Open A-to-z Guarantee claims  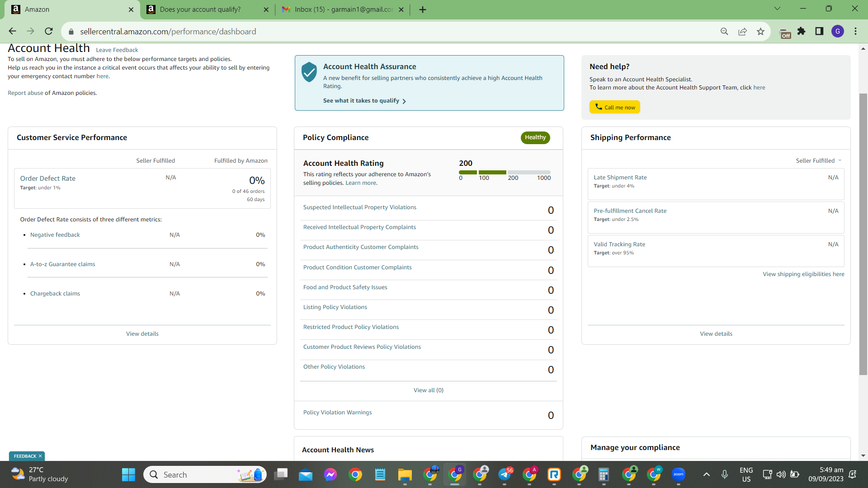(x=63, y=264)
